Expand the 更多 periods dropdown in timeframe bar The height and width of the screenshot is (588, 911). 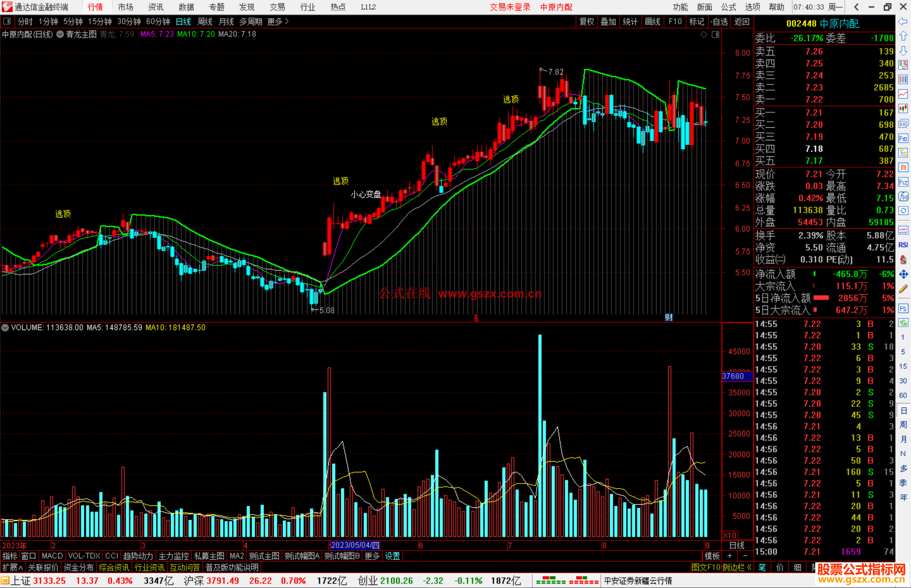coord(278,21)
